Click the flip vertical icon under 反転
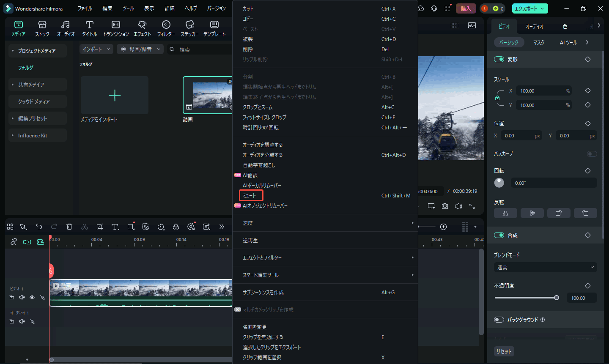Image resolution: width=609 pixels, height=364 pixels. click(532, 213)
